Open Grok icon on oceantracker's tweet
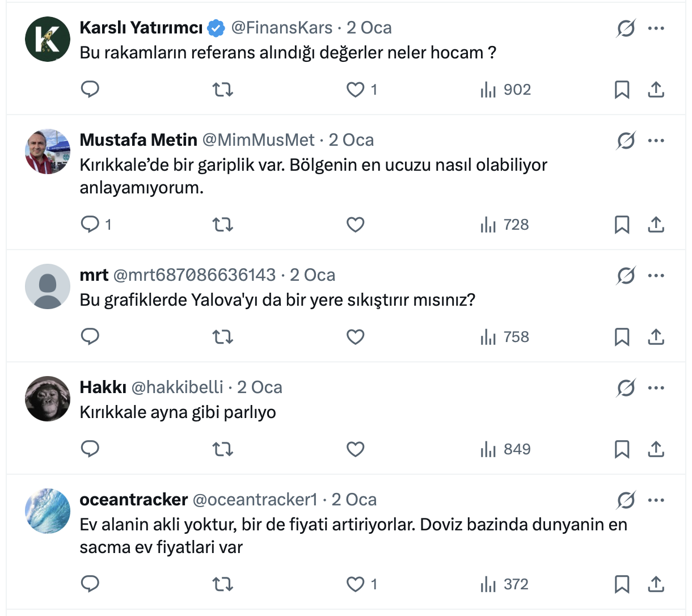This screenshot has height=616, width=692. coord(626,500)
